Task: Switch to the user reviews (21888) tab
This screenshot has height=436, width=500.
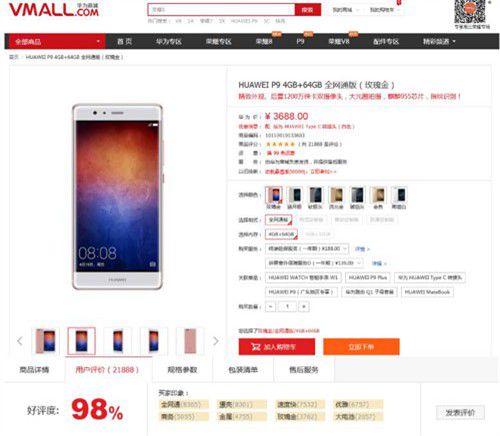Action: [x=107, y=370]
